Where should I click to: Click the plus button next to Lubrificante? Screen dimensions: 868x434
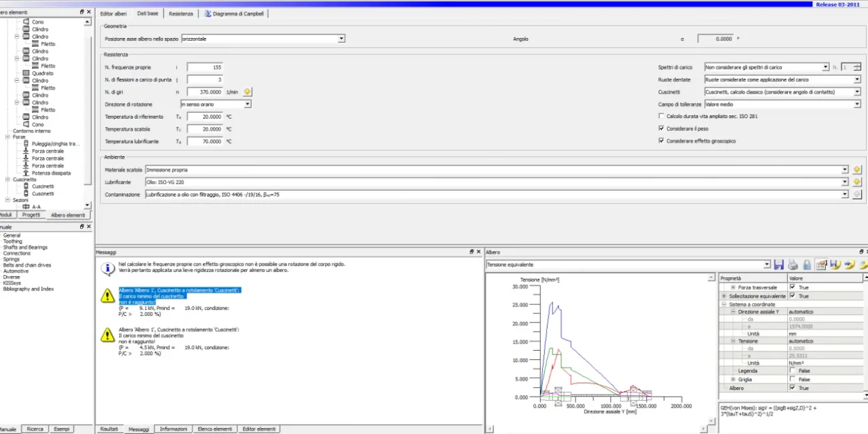point(857,182)
